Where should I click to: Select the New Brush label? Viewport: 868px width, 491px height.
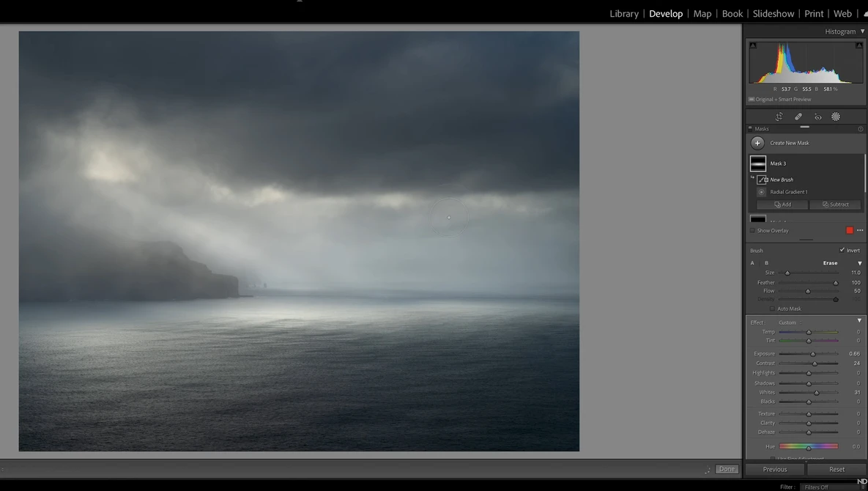pyautogui.click(x=781, y=180)
